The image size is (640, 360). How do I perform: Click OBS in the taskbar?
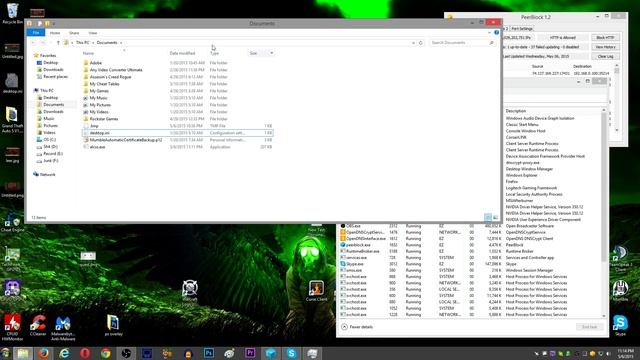pos(126,353)
